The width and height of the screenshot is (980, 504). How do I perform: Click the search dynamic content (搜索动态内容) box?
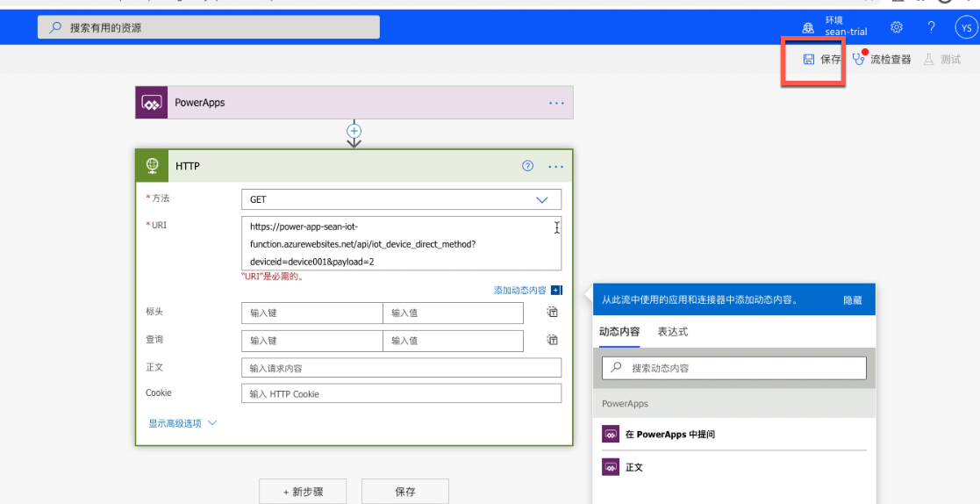pyautogui.click(x=734, y=368)
